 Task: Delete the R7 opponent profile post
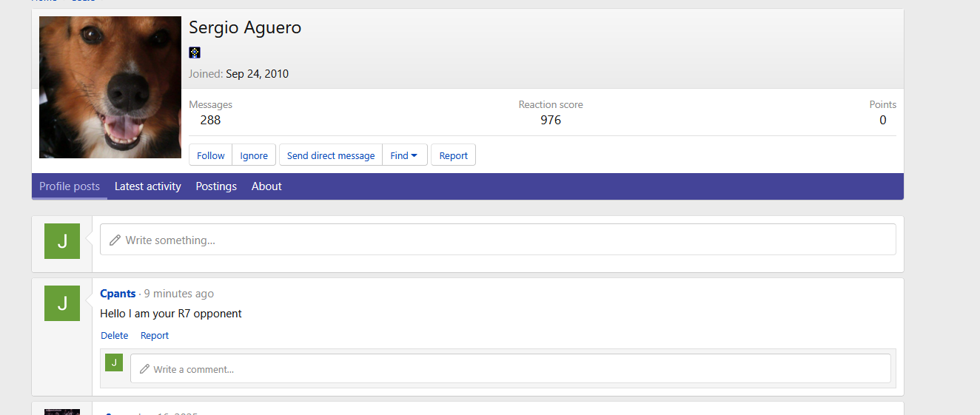pos(115,335)
